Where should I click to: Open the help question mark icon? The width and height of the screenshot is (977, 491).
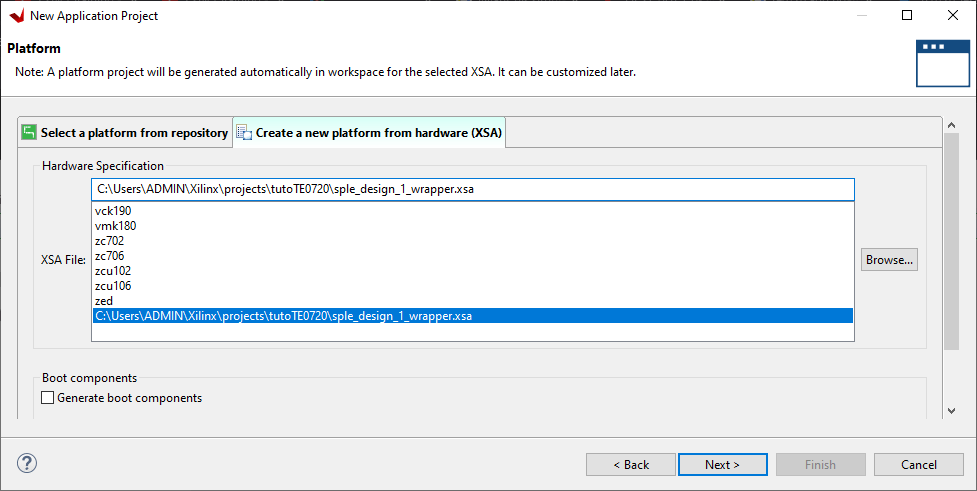click(27, 463)
